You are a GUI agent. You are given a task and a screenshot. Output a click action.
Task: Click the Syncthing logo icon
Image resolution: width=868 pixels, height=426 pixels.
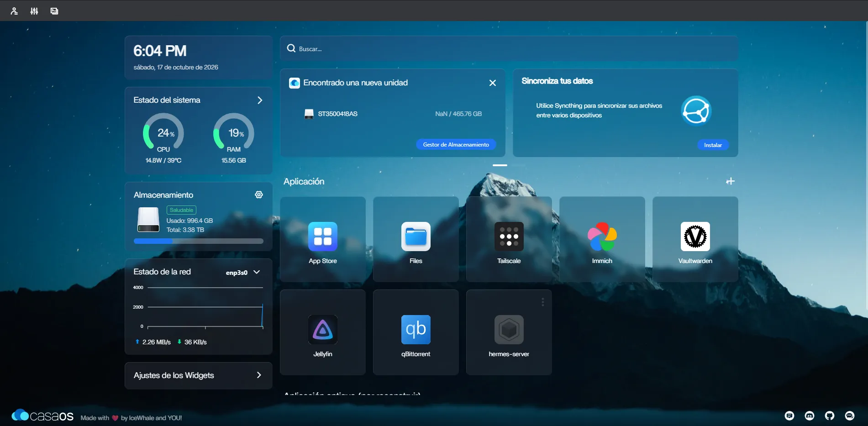(x=696, y=110)
